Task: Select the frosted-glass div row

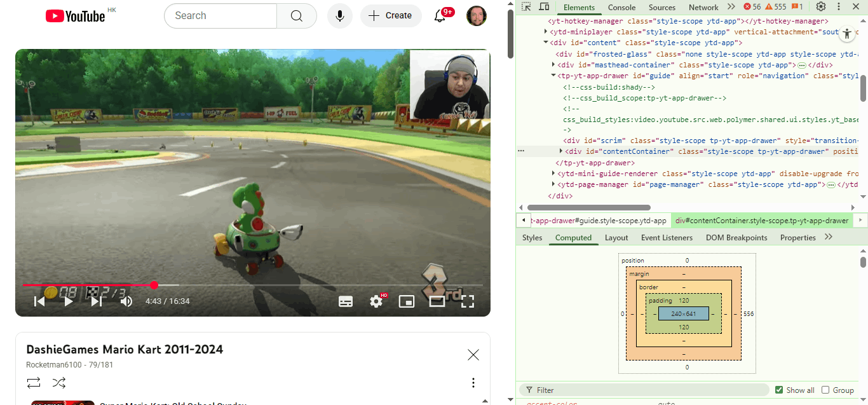Action: [x=688, y=54]
